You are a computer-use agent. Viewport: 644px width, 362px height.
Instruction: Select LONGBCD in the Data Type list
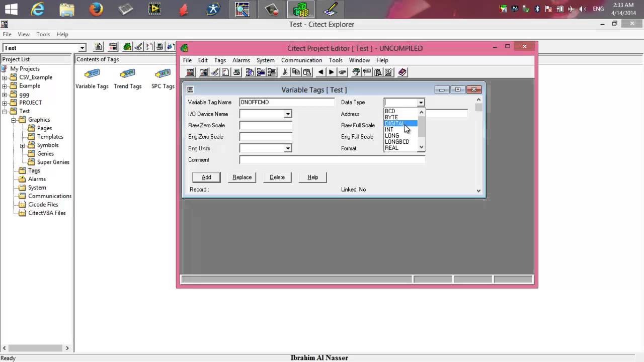(x=400, y=142)
